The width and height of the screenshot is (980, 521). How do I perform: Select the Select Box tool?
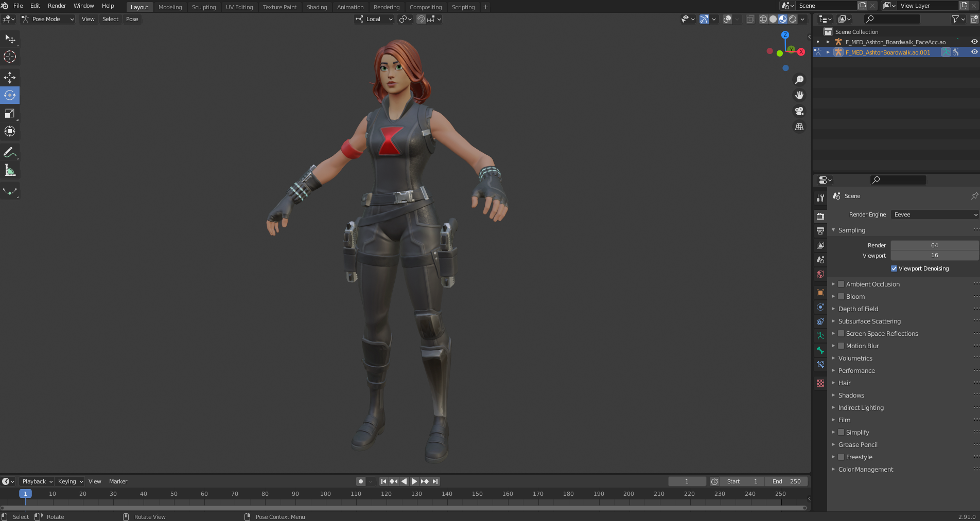pos(10,39)
